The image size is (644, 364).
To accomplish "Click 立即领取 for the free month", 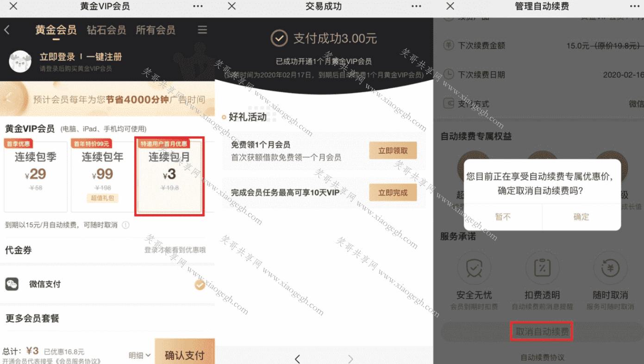I will click(x=393, y=151).
